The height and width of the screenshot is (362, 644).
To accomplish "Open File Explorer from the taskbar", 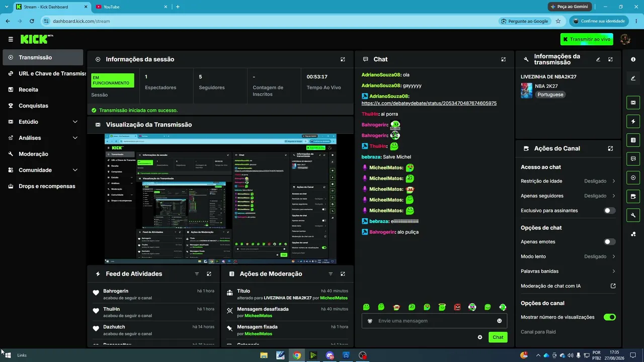I will click(x=264, y=355).
